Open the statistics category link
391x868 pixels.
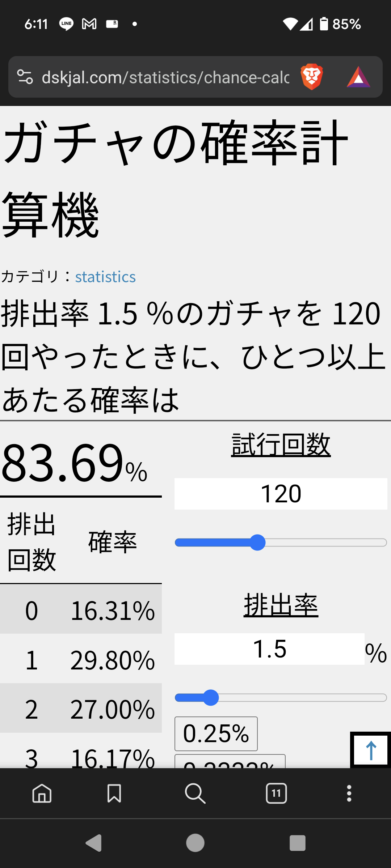pos(105,277)
